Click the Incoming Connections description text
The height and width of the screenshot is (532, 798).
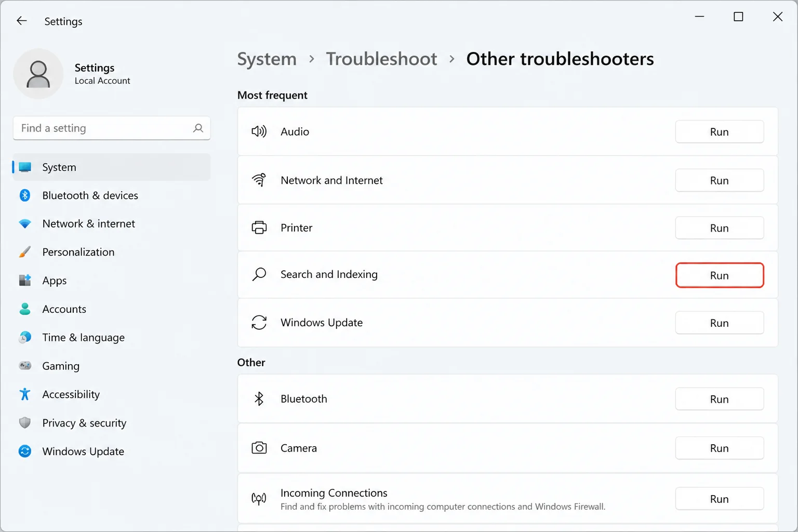tap(443, 507)
